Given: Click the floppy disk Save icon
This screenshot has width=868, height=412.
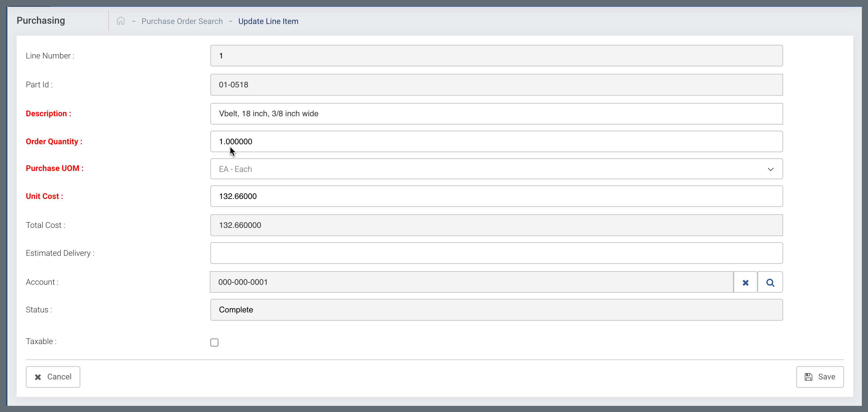Looking at the screenshot, I should pos(808,377).
